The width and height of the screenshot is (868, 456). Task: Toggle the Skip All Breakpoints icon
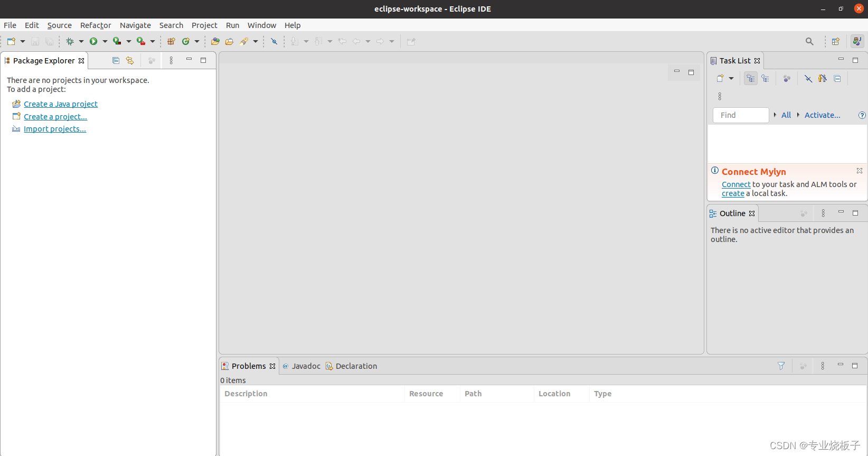[x=274, y=41]
